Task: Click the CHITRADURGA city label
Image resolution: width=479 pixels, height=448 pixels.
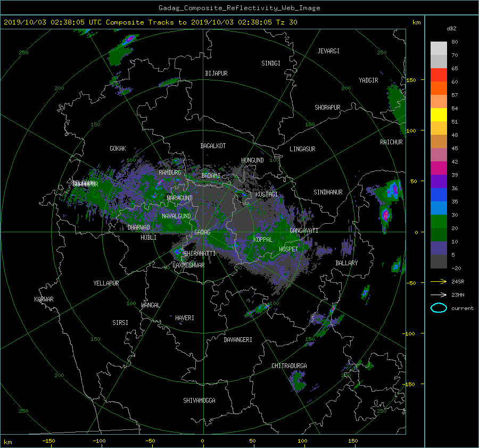Action: pyautogui.click(x=290, y=366)
